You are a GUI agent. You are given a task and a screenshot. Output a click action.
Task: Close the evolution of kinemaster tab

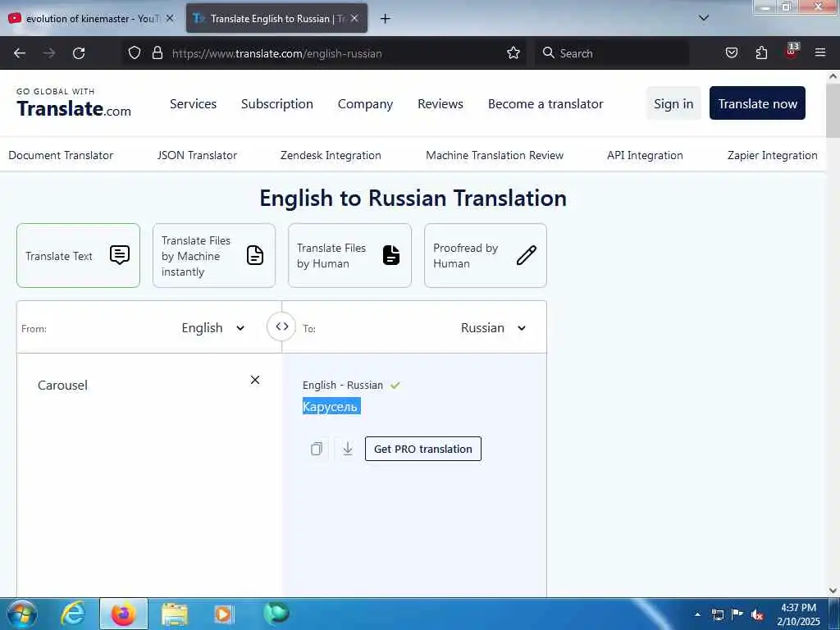click(169, 18)
